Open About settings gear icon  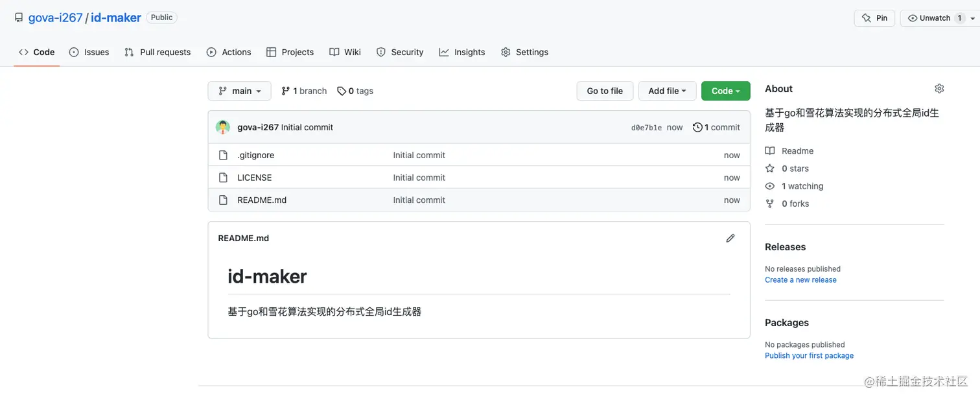939,89
